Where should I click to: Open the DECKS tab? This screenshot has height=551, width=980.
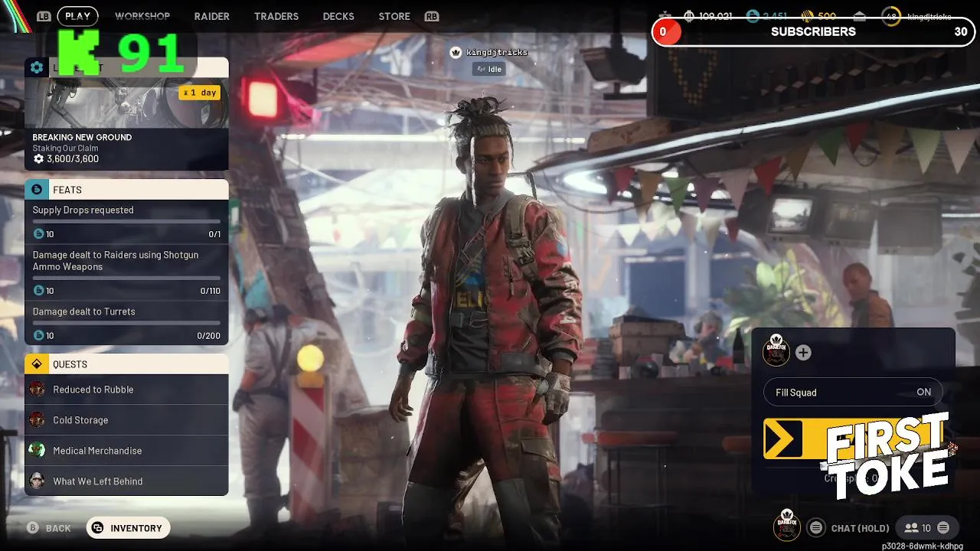(338, 16)
